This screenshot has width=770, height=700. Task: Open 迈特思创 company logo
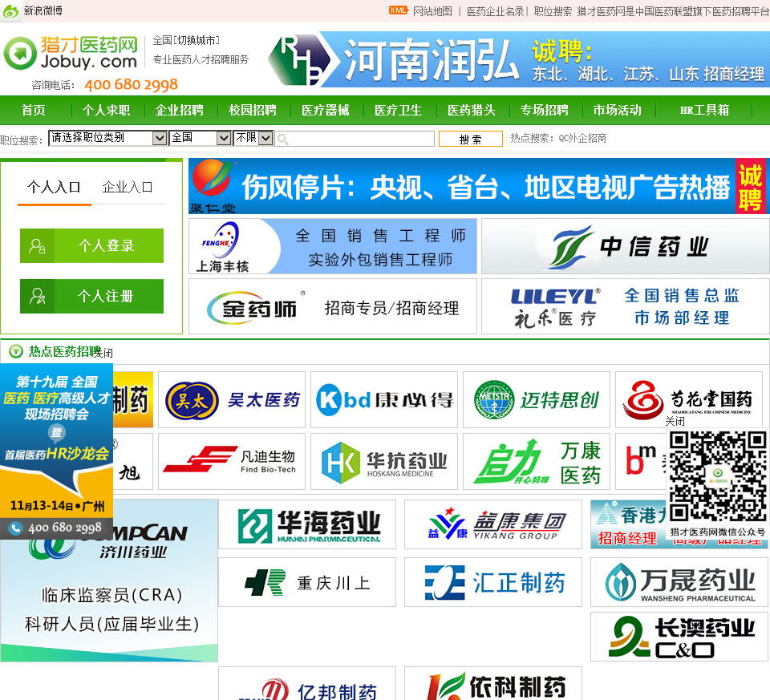click(537, 400)
